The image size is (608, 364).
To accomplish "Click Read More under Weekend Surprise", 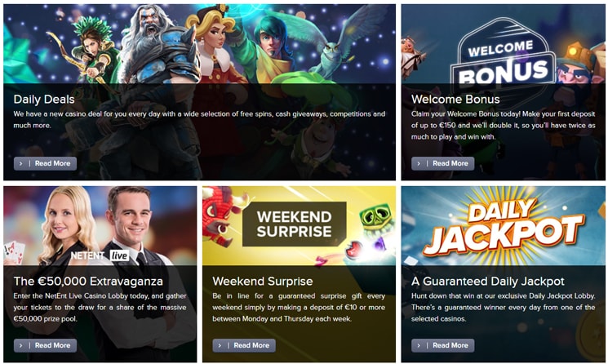I will (x=244, y=345).
